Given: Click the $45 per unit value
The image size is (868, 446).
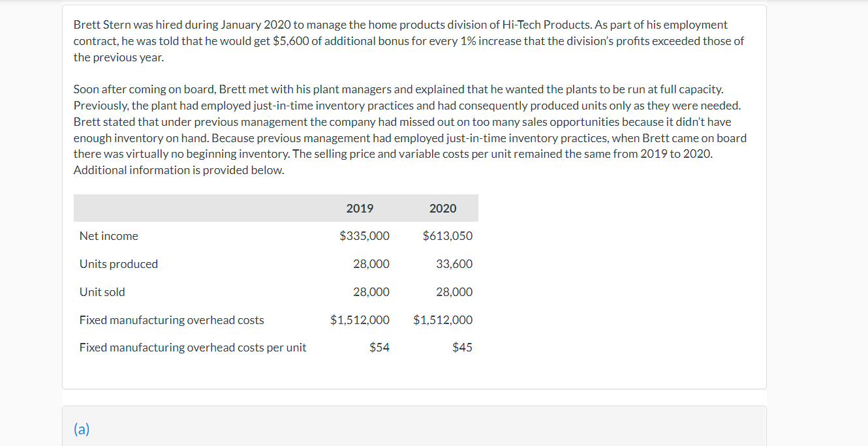Looking at the screenshot, I should click(x=462, y=348).
